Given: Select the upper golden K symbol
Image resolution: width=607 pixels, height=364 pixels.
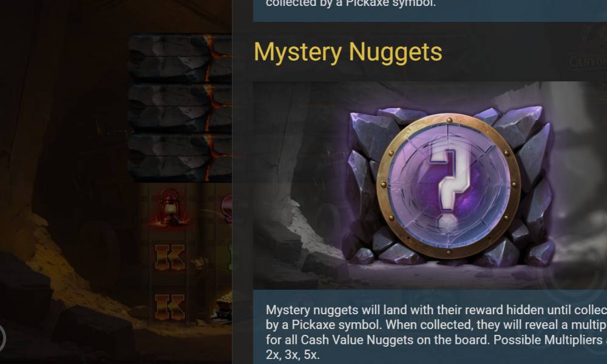Looking at the screenshot, I should click(169, 257).
